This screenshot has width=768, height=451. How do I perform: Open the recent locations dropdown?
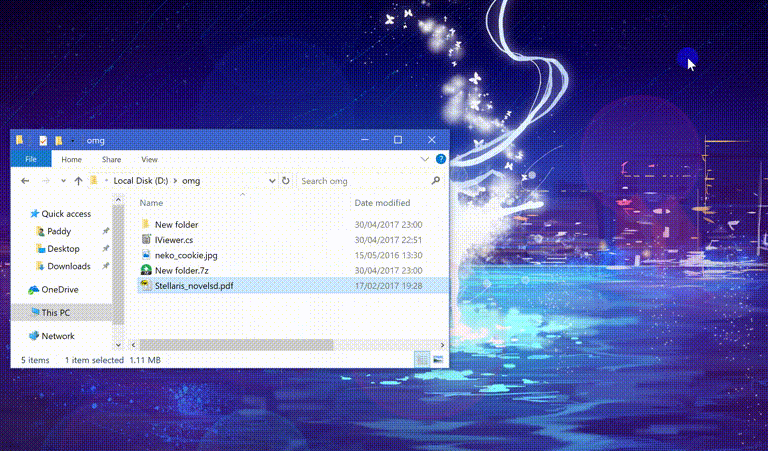click(63, 181)
